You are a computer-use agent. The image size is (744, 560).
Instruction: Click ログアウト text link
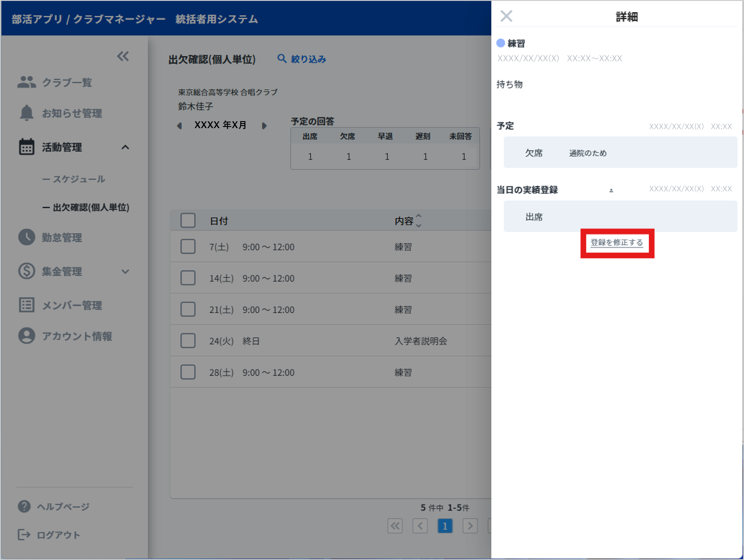(x=59, y=535)
